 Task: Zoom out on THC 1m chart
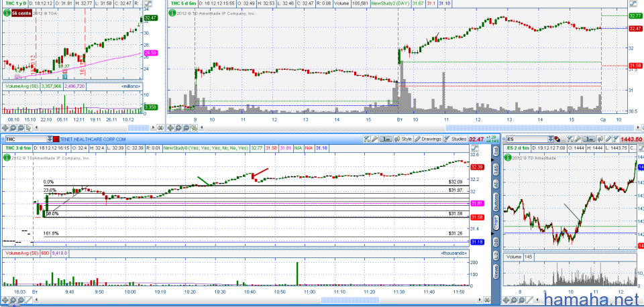click(x=21, y=300)
